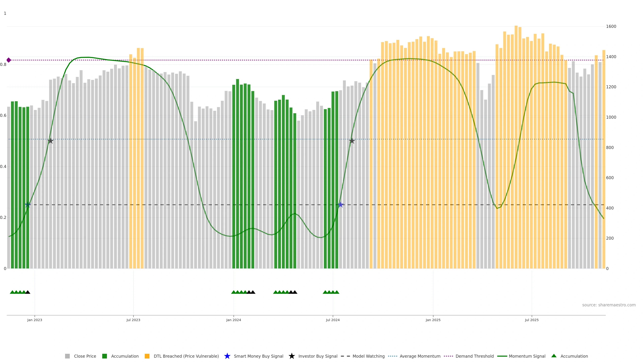Screen dimensions: 644x362
Task: Click the black Investor Buy star near Jan 2023
Action: tap(50, 141)
